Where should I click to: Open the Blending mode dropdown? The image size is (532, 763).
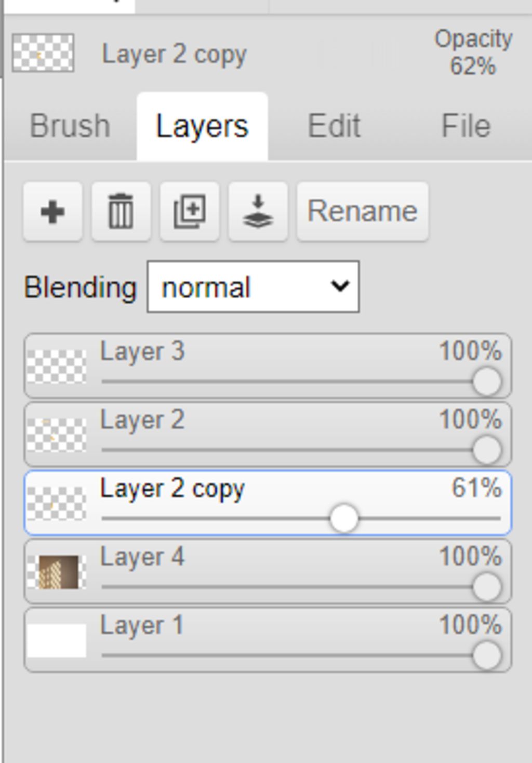click(253, 287)
